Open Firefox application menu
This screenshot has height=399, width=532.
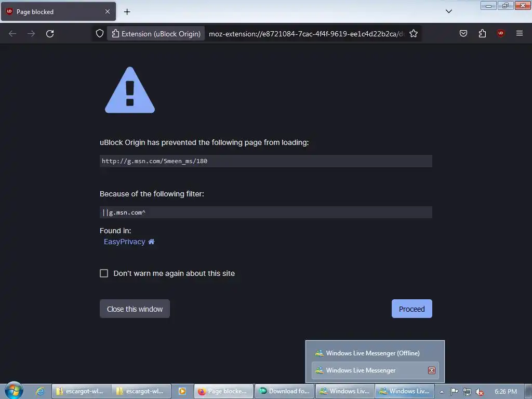pyautogui.click(x=520, y=33)
